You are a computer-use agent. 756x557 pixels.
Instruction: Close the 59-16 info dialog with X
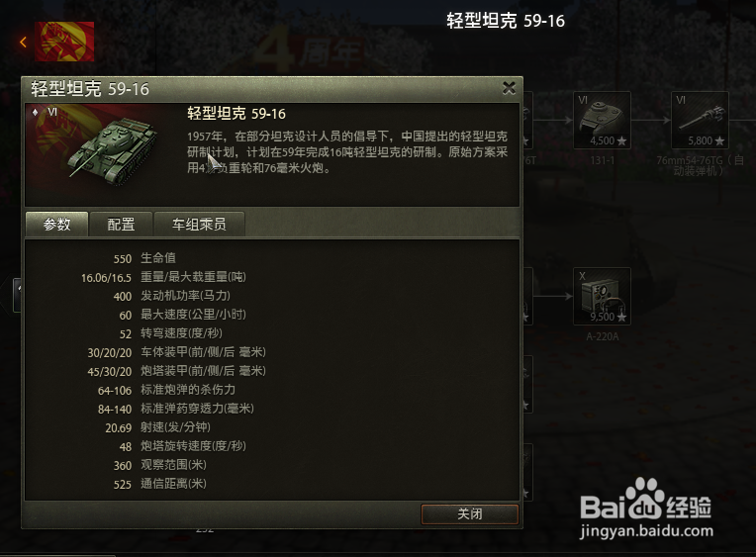pos(509,88)
